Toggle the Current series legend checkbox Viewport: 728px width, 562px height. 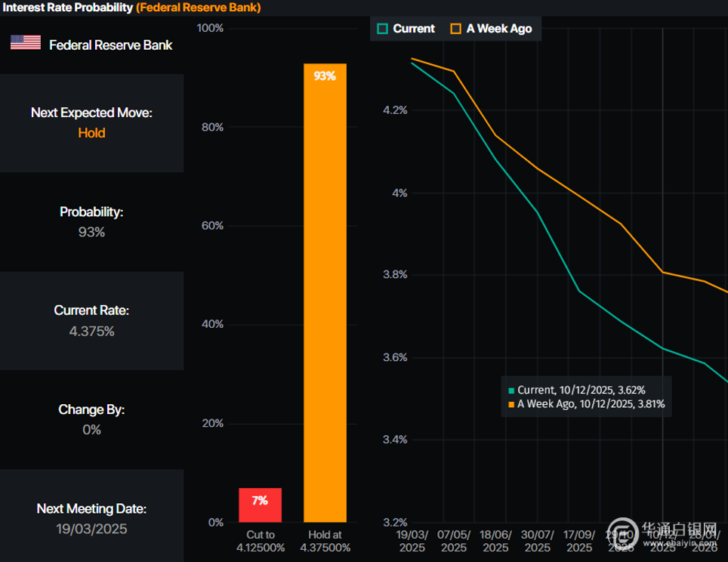click(383, 29)
